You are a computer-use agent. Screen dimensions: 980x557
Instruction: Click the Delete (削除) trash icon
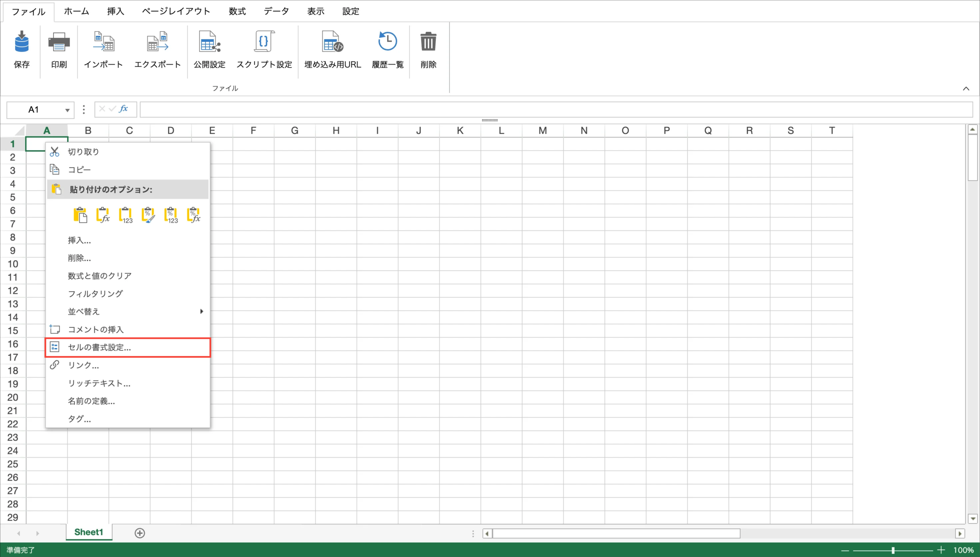[x=428, y=42]
